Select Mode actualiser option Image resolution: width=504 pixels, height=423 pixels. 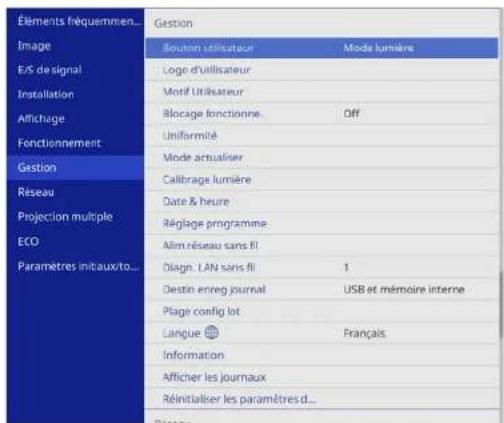pos(322,157)
